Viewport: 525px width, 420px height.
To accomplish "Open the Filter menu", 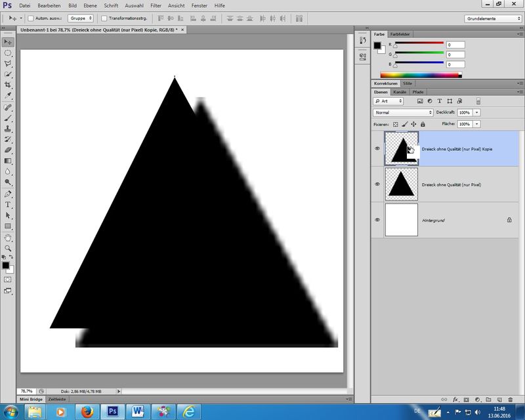I will point(156,5).
